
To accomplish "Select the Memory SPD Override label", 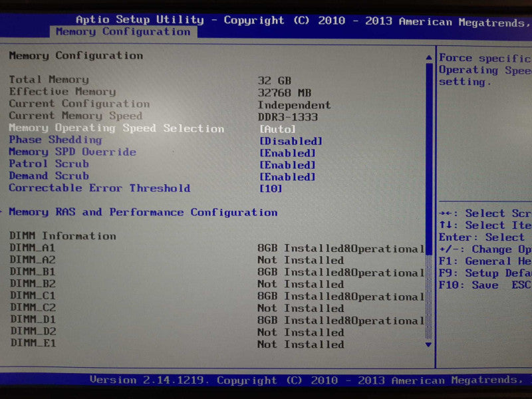I will pos(72,152).
